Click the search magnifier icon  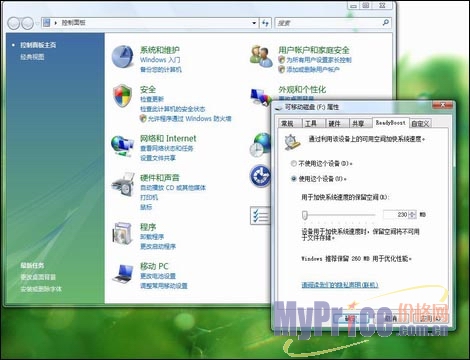tap(386, 23)
